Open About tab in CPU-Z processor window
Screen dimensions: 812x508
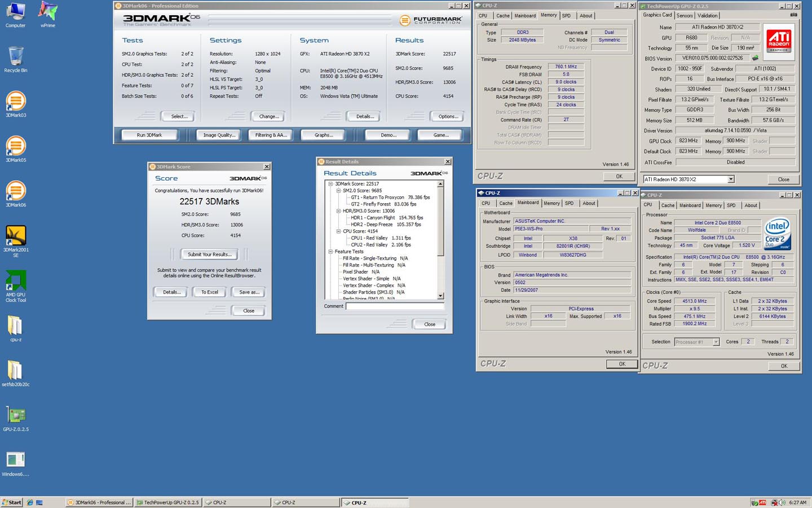click(x=751, y=205)
